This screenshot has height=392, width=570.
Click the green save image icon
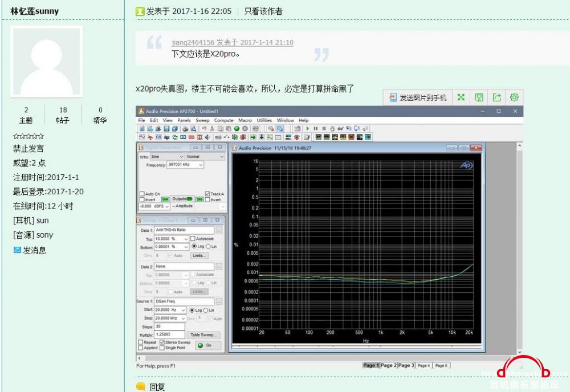pyautogui.click(x=479, y=97)
